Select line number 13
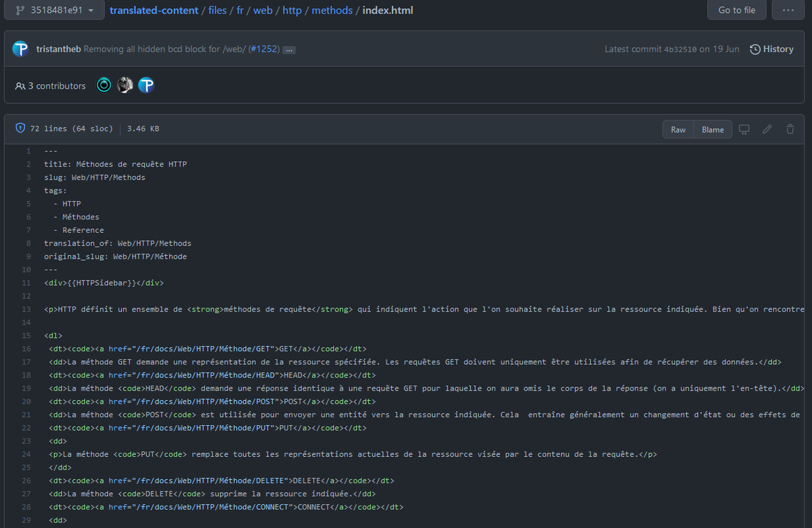This screenshot has width=812, height=528. tap(27, 309)
